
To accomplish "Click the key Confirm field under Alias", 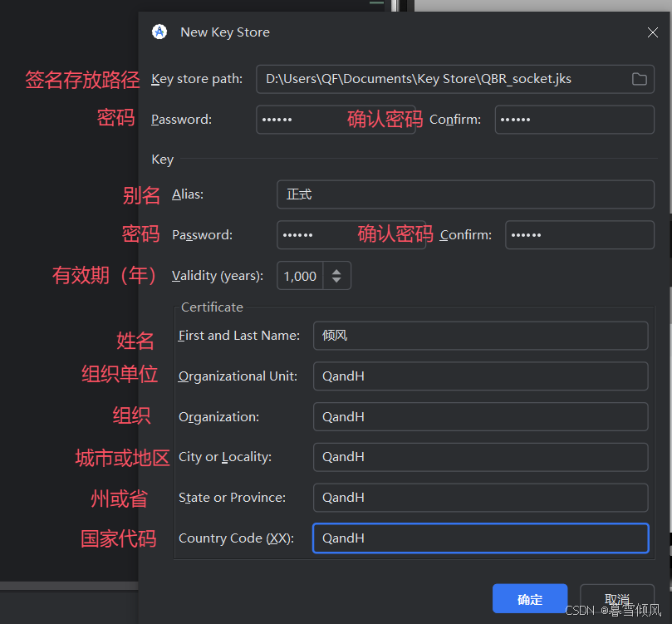I will pos(580,235).
